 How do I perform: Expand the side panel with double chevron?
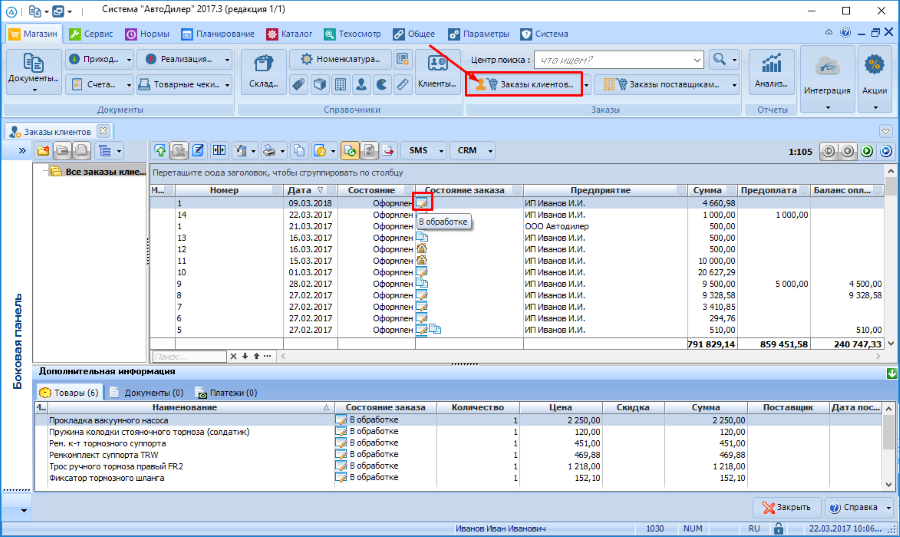pyautogui.click(x=22, y=151)
